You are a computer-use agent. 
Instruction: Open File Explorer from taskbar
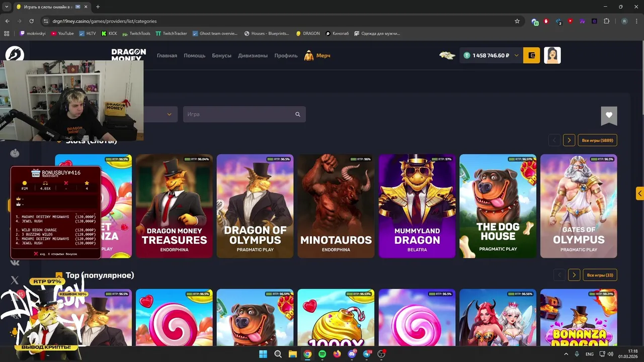(292, 354)
